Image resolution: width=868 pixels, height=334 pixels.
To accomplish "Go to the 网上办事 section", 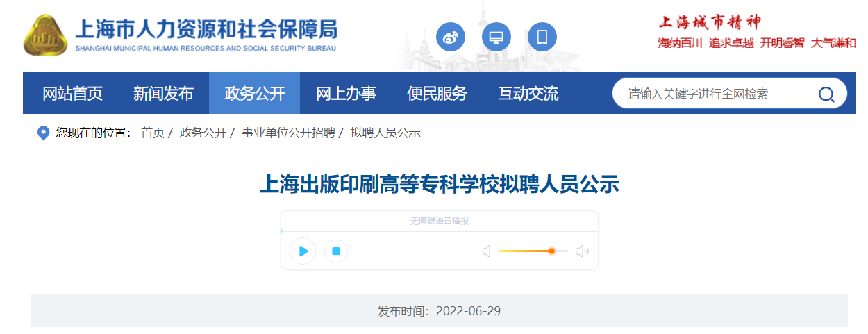I will tap(346, 94).
